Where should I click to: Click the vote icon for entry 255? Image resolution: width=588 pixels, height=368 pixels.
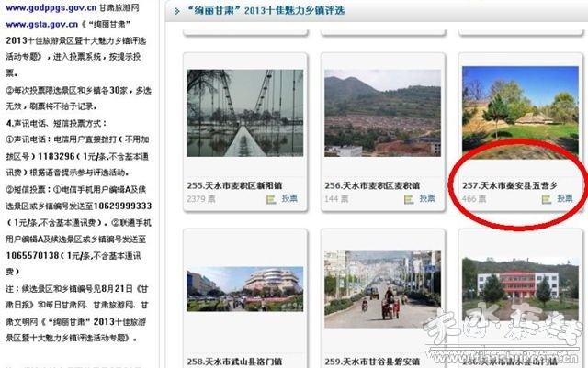(x=271, y=198)
